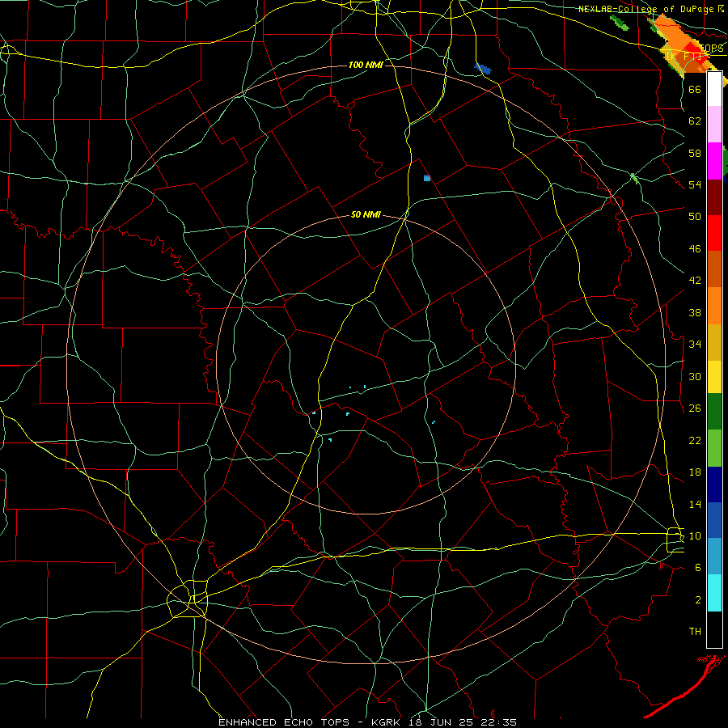
Task: Select the black TH legend swatch
Action: coord(714,629)
